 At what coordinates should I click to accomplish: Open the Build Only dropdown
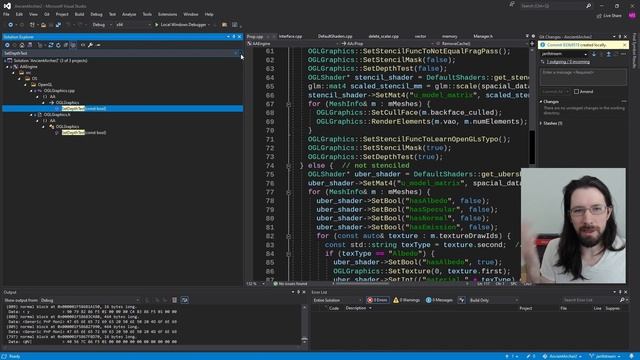pyautogui.click(x=493, y=300)
